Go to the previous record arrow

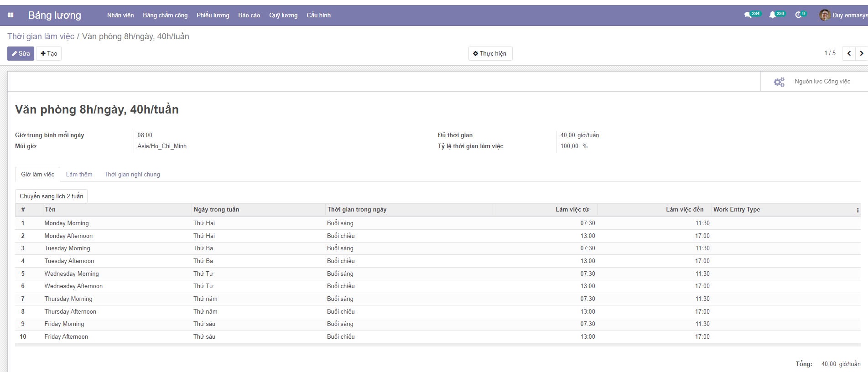[849, 53]
